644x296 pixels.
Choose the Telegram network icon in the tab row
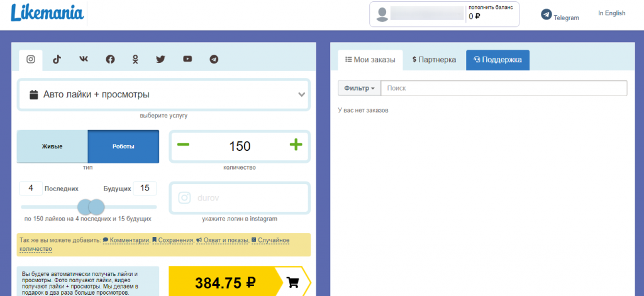click(x=214, y=60)
